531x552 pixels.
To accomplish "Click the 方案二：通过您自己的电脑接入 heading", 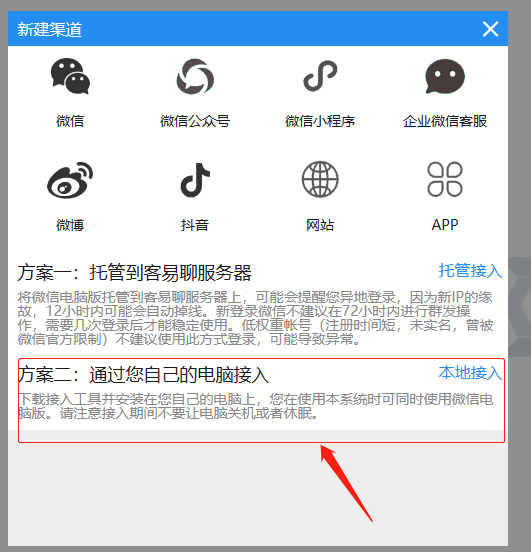I will 143,374.
